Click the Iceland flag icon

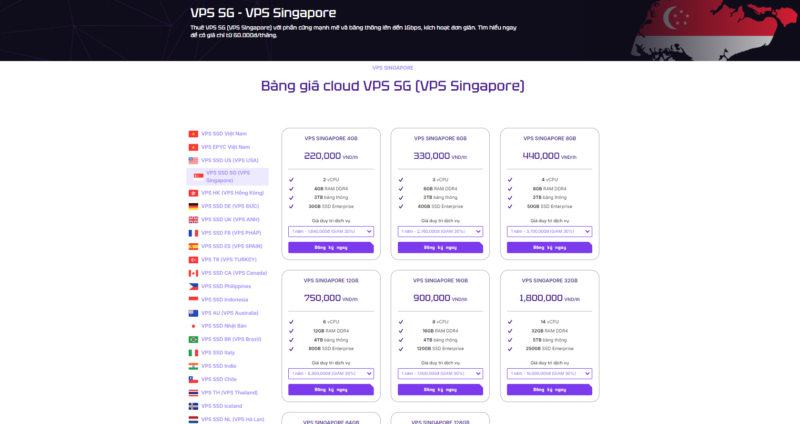click(x=193, y=407)
